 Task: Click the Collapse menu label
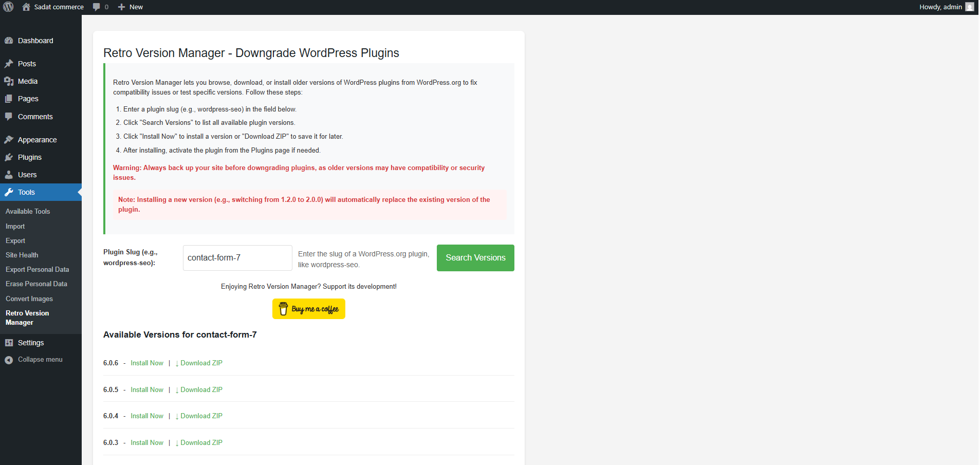[x=40, y=360]
